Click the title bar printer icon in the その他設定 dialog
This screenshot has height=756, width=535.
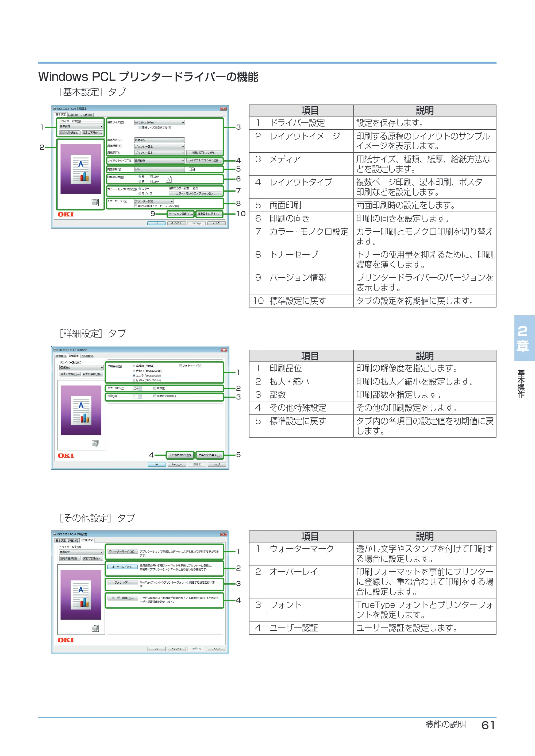[x=55, y=534]
